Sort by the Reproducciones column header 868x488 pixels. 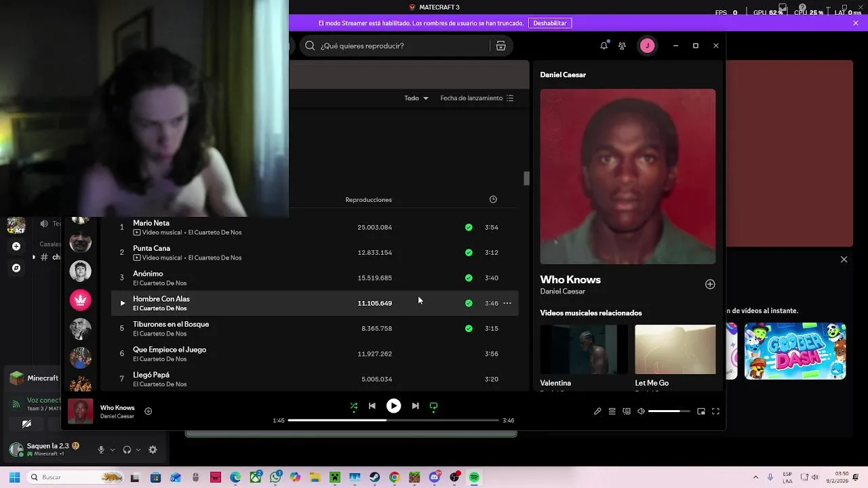368,200
